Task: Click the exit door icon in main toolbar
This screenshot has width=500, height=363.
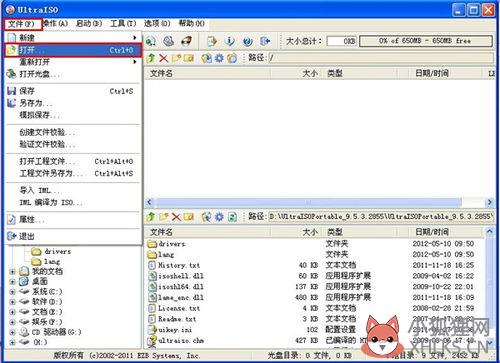Action: tap(265, 41)
